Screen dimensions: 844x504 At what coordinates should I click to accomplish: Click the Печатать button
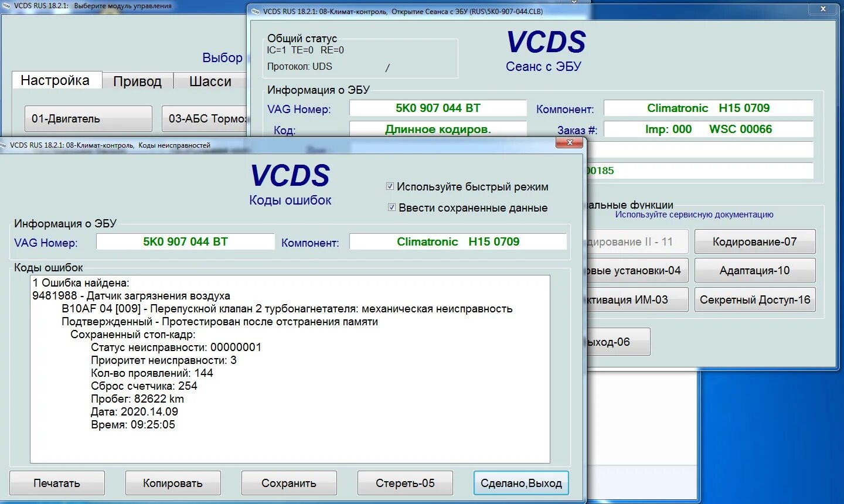57,483
